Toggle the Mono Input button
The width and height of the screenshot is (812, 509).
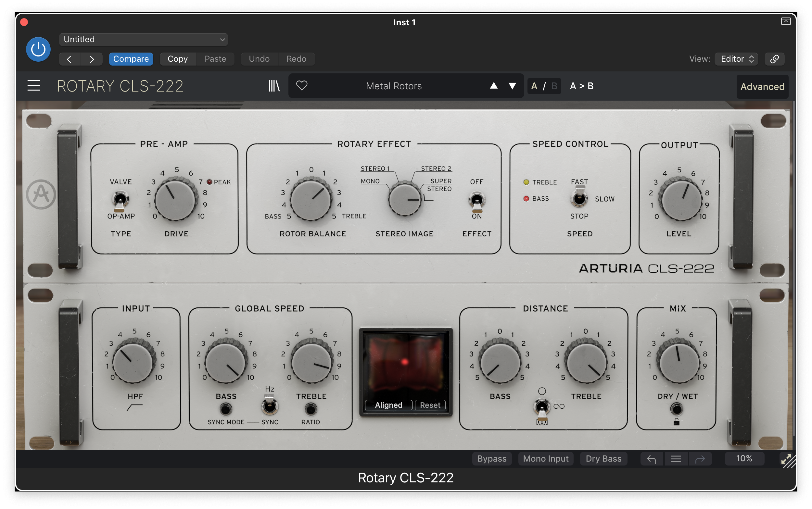pos(546,458)
